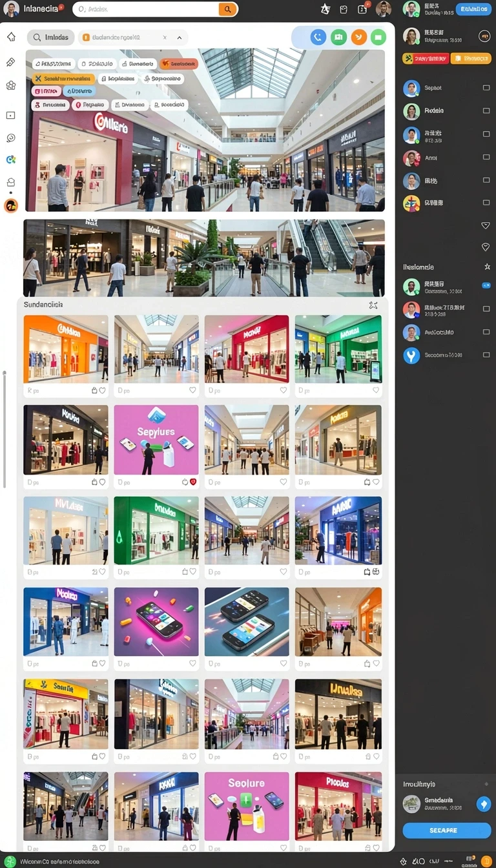Click orange button beside the red button

coord(471,58)
